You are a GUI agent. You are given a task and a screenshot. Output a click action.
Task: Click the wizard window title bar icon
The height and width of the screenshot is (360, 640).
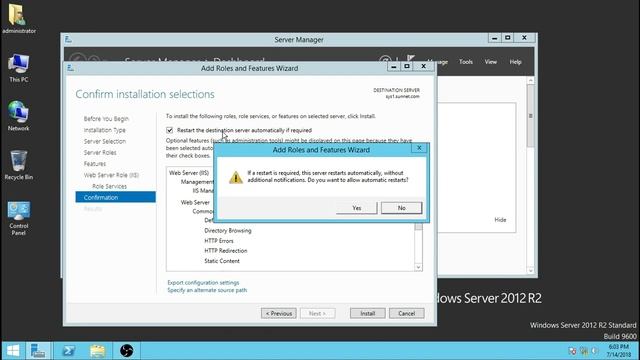71,68
